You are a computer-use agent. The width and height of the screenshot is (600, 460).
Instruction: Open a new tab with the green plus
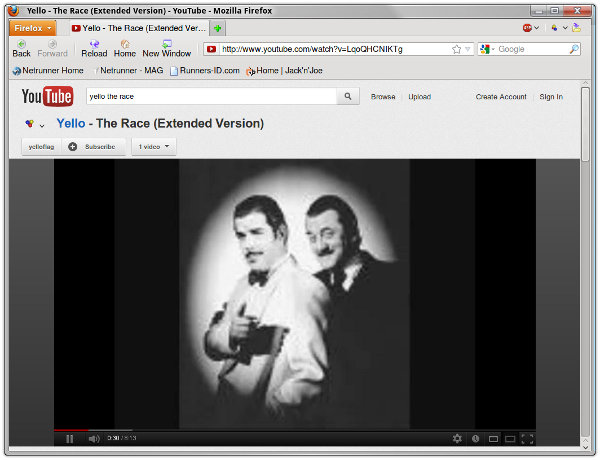click(218, 28)
